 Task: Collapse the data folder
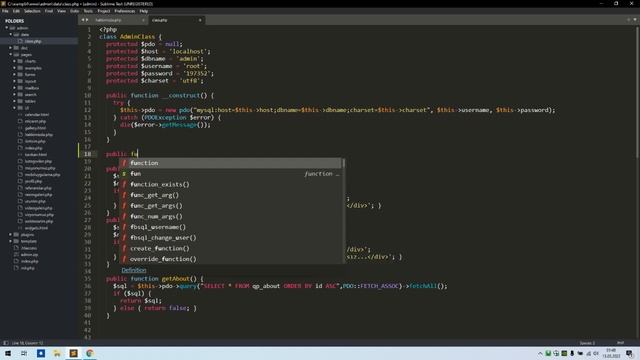[x=11, y=34]
